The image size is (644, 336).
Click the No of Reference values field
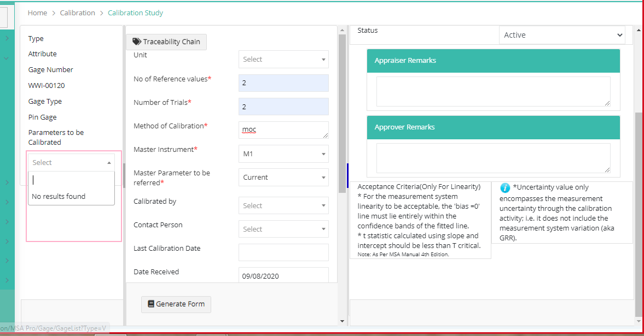[x=283, y=83]
